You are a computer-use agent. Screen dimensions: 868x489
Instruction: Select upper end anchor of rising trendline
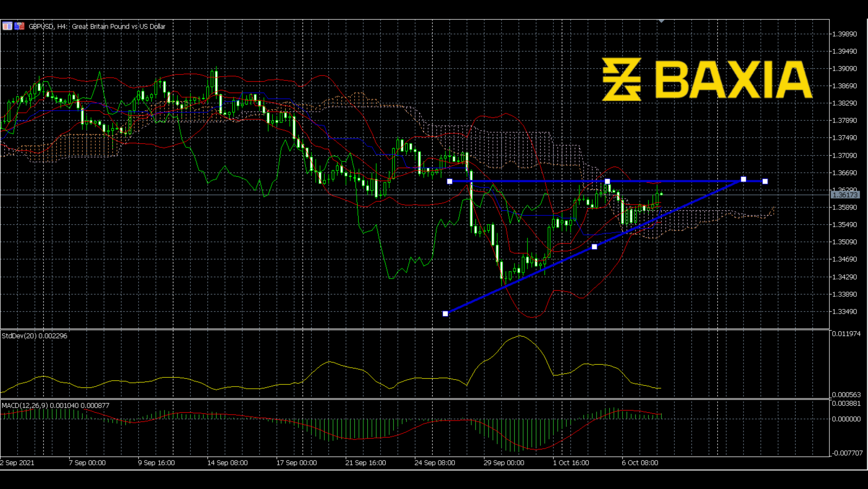743,179
